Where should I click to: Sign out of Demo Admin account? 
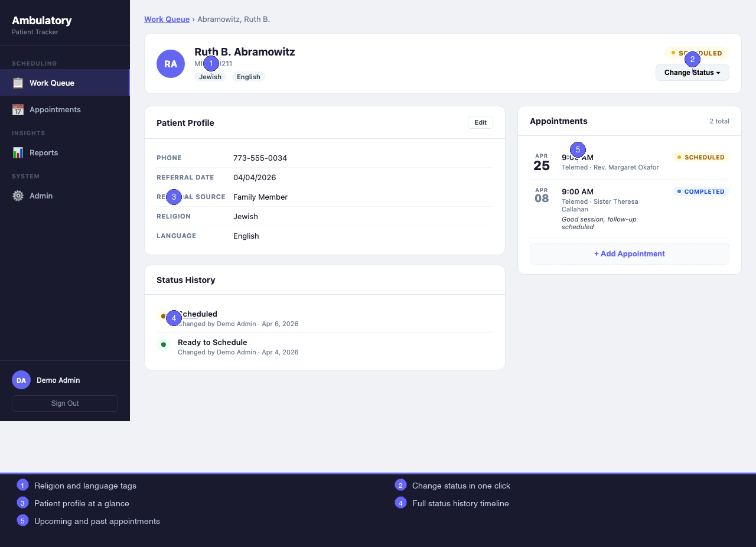point(65,403)
